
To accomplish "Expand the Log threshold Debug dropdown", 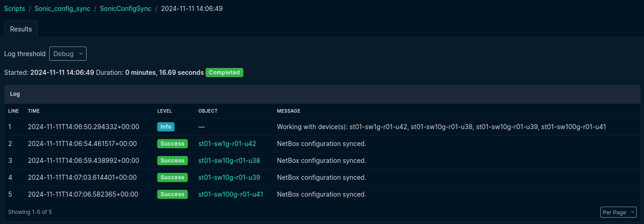I will (x=67, y=54).
